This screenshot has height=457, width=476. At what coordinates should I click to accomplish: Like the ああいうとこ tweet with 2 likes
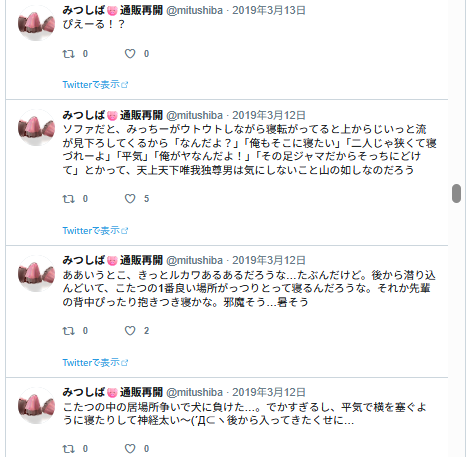click(130, 331)
